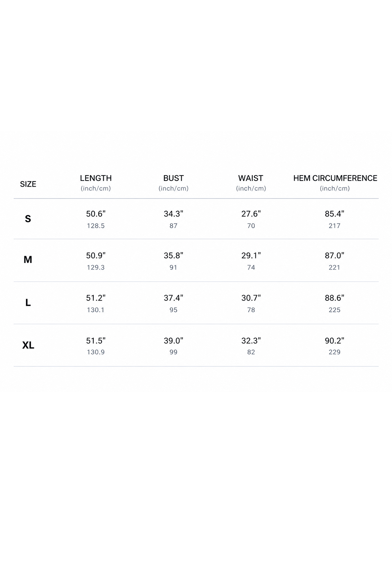Choose the L size row label

pos(28,303)
